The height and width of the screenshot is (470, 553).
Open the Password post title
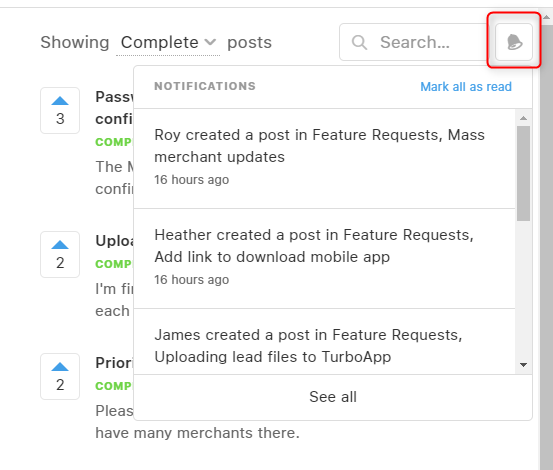114,108
